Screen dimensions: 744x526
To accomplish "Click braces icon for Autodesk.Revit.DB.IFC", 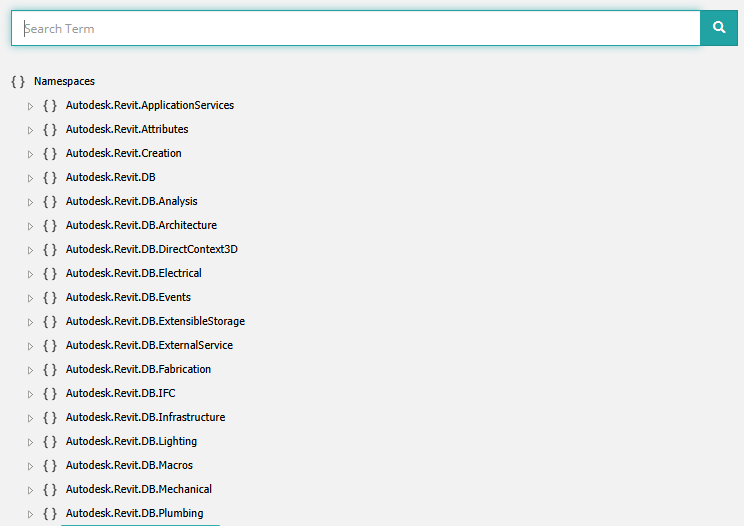I will click(x=50, y=393).
